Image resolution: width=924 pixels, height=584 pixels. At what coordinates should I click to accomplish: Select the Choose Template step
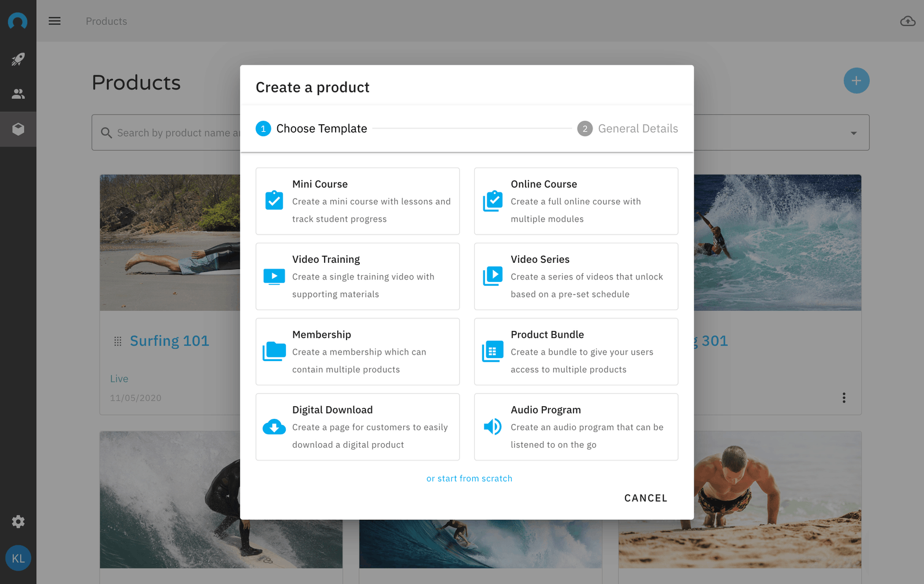tap(312, 128)
